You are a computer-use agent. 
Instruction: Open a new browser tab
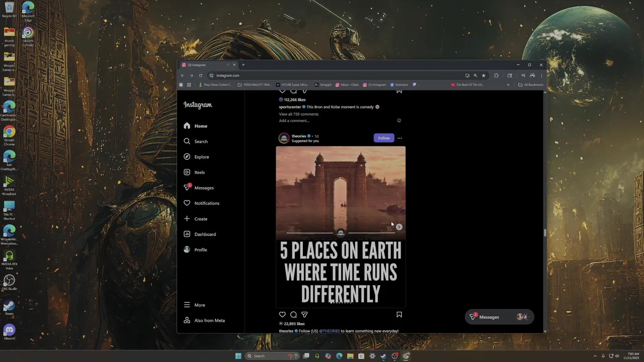[x=243, y=65]
